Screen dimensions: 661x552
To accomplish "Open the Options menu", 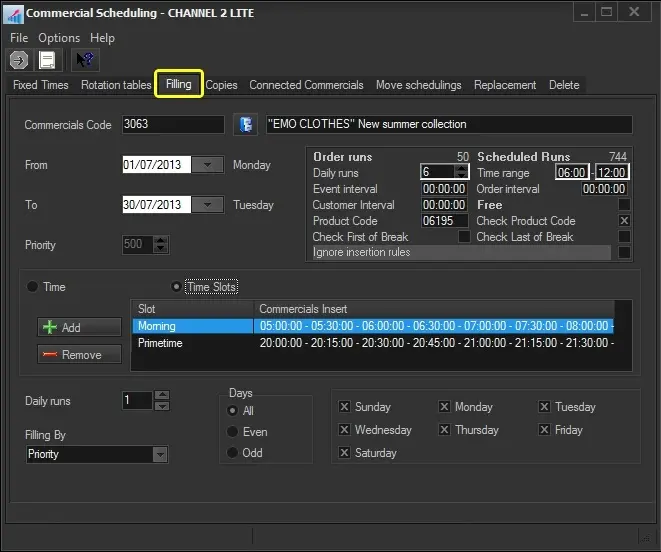I will pyautogui.click(x=59, y=38).
